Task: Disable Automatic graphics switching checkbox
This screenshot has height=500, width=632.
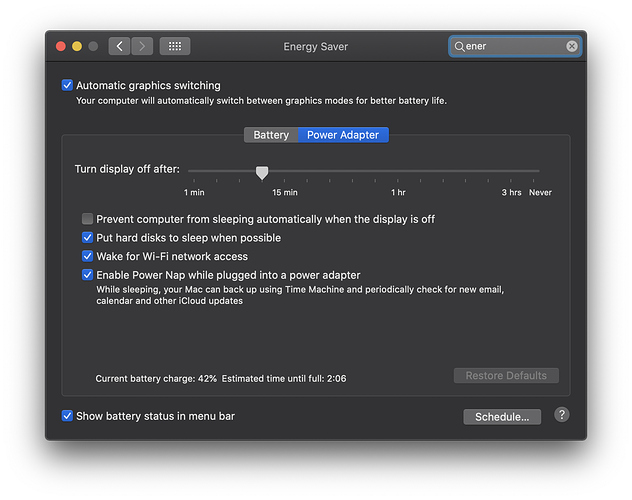Action: click(68, 86)
